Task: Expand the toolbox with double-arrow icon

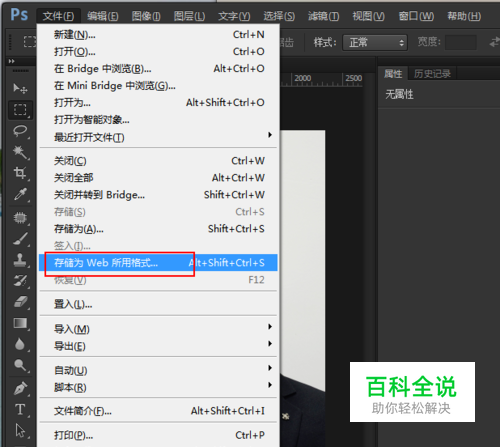Action: 12,61
